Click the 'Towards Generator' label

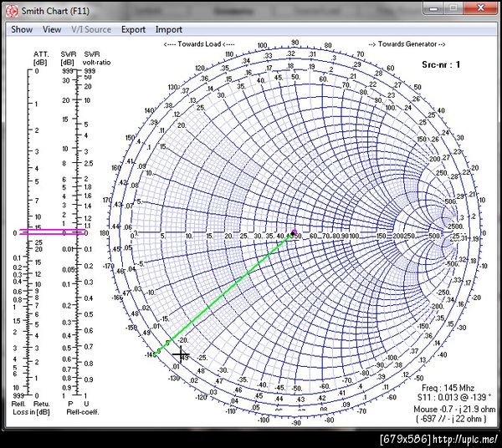click(407, 44)
